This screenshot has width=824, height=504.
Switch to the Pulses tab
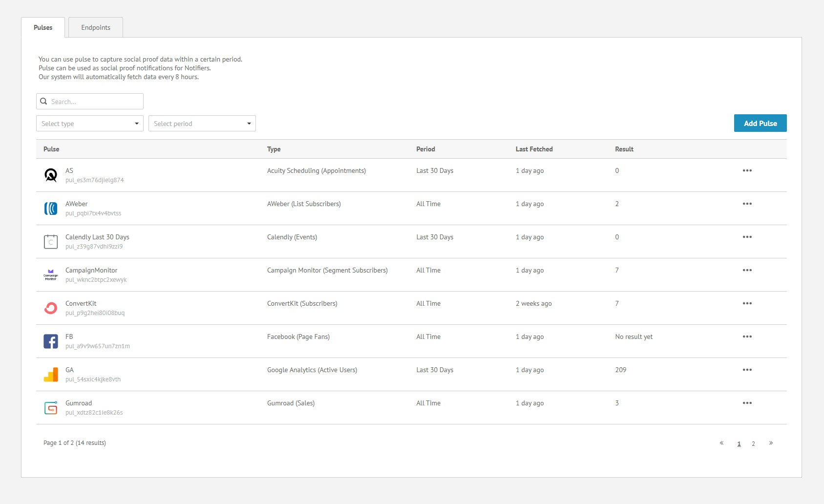point(43,27)
